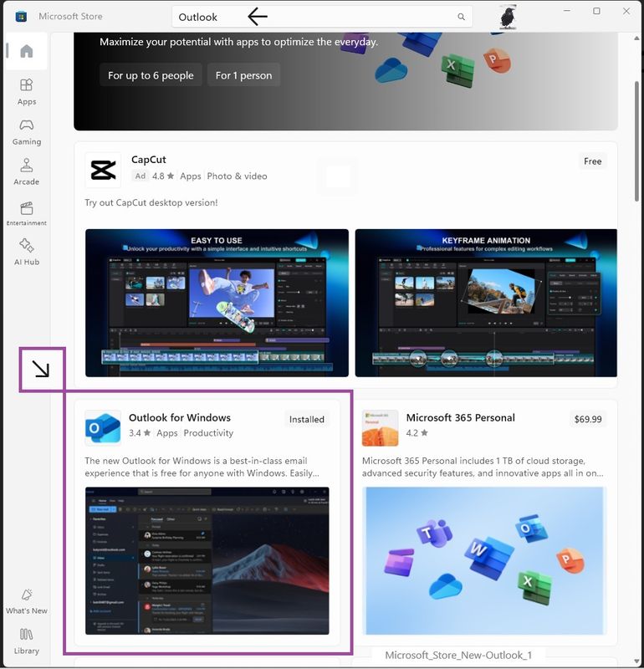View CapCut Easy To Use screenshot

coord(217,303)
